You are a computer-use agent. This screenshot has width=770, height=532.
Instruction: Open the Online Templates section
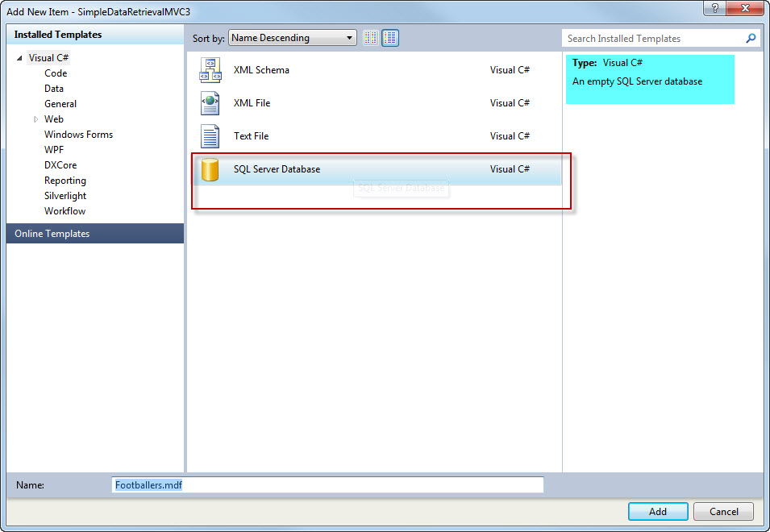click(52, 234)
